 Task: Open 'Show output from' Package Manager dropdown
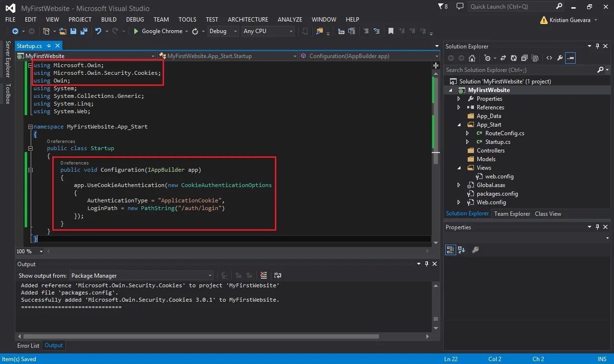click(141, 275)
